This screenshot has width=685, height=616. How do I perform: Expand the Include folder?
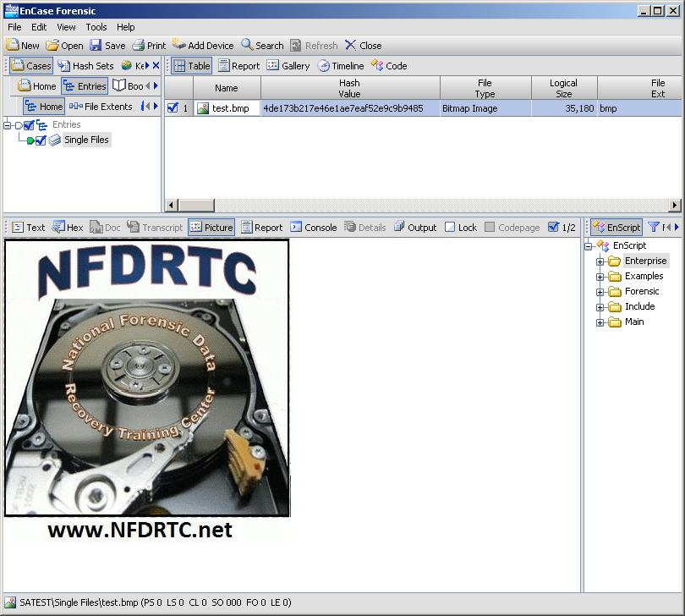[x=600, y=307]
